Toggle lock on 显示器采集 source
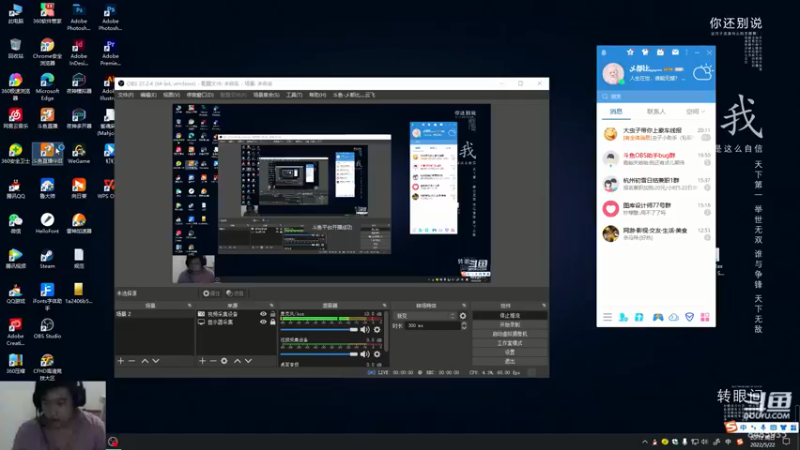Screen dimensions: 800x450 click(x=272, y=322)
